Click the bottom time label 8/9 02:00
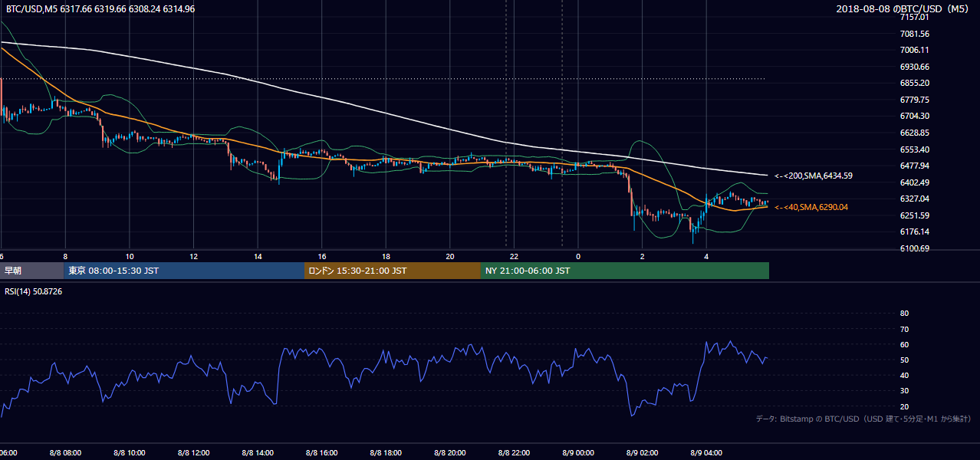This screenshot has height=460, width=980. tap(642, 453)
